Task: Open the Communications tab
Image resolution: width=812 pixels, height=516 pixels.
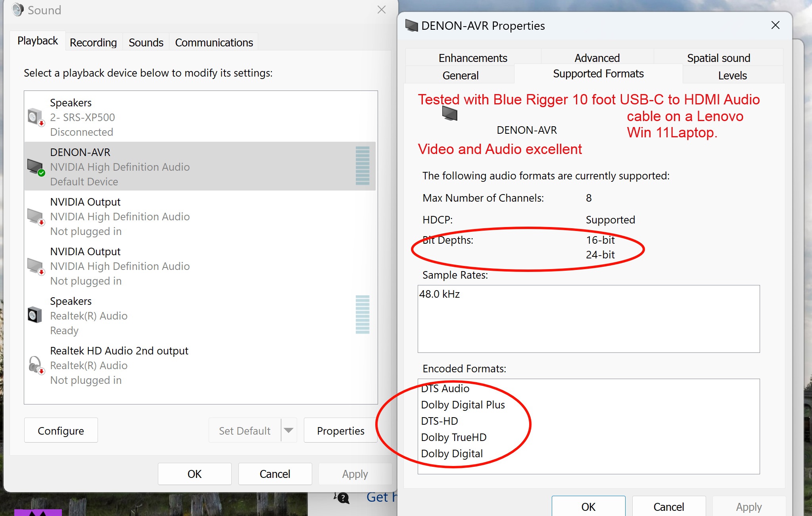Action: click(x=214, y=42)
